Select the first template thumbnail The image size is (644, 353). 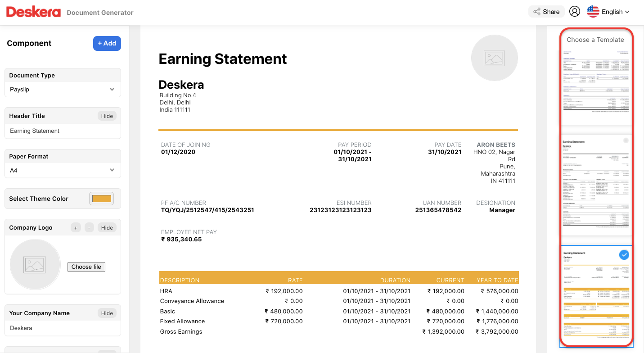point(596,86)
